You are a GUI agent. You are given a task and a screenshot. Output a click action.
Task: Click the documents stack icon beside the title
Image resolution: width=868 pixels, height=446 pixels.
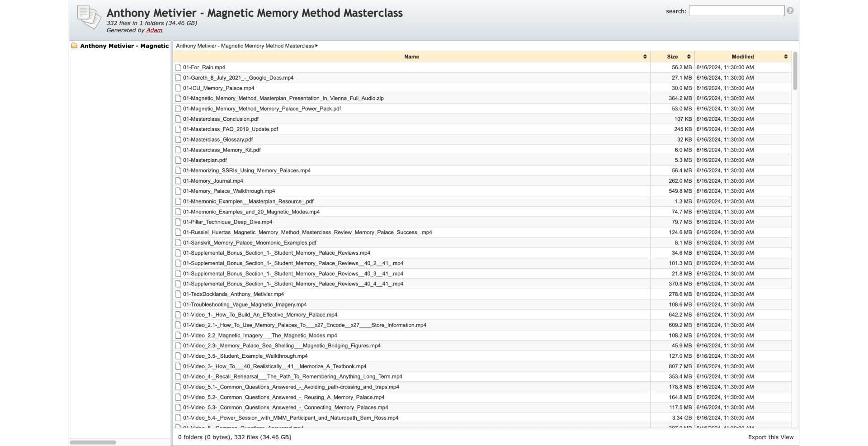click(89, 17)
